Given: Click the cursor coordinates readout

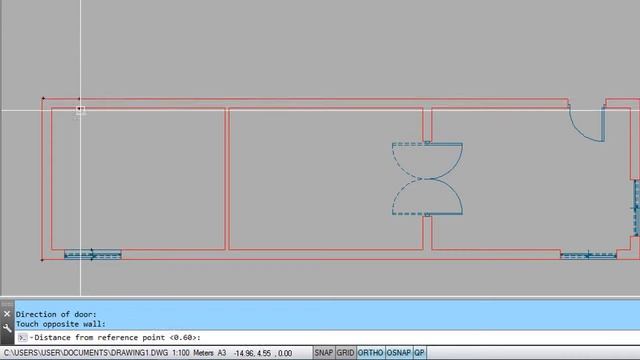Looking at the screenshot, I should coord(263,353).
